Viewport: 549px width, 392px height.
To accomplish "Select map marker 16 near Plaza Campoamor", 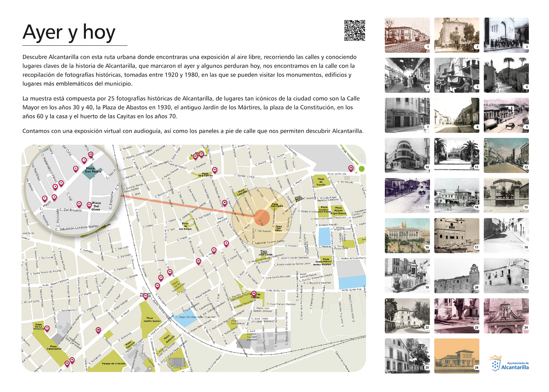I will pyautogui.click(x=72, y=360).
